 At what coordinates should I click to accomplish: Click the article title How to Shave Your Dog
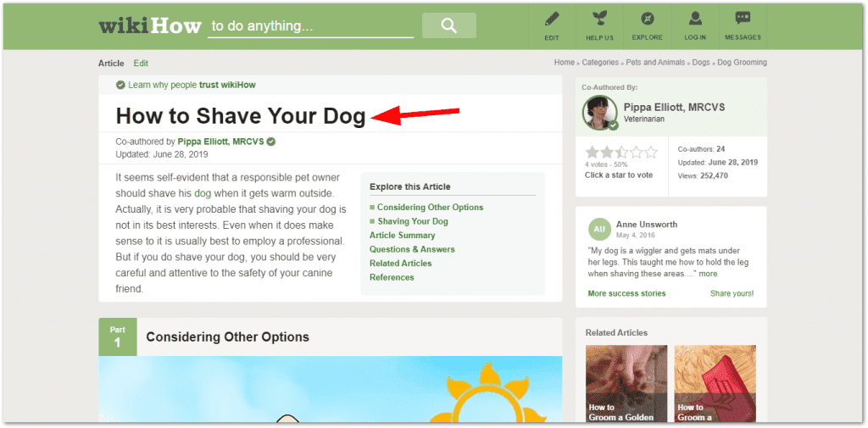coord(241,116)
